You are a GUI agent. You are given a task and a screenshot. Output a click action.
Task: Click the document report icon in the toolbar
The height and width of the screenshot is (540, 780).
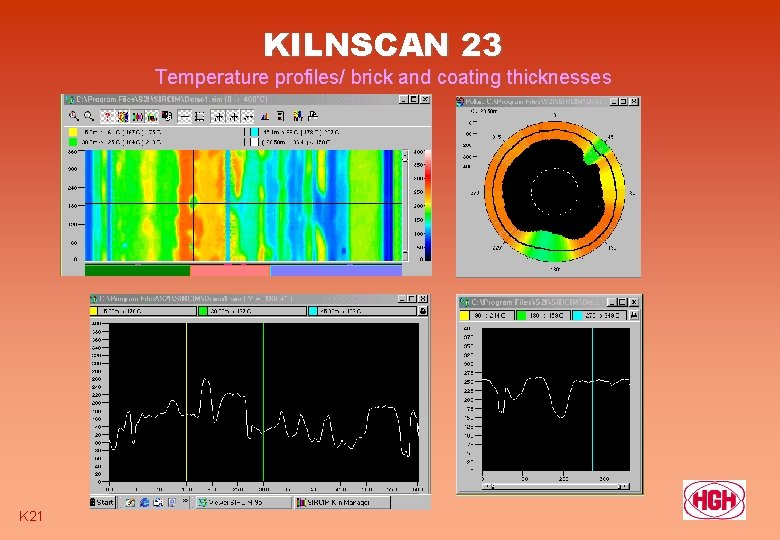(281, 116)
